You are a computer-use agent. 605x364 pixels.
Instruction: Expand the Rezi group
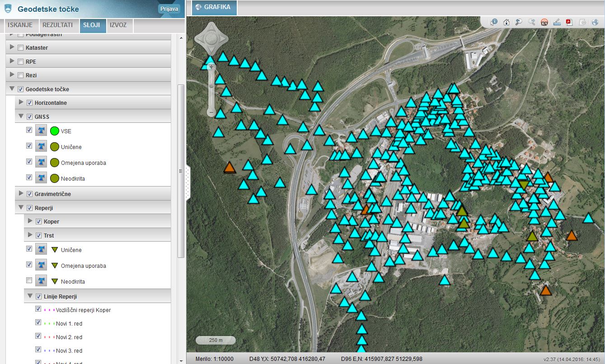click(12, 75)
